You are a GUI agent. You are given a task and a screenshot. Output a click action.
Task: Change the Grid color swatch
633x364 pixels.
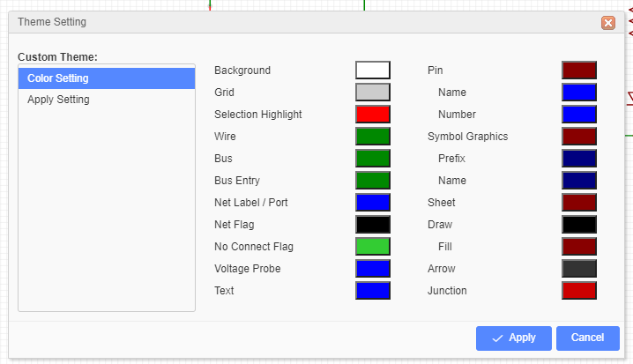(x=373, y=92)
